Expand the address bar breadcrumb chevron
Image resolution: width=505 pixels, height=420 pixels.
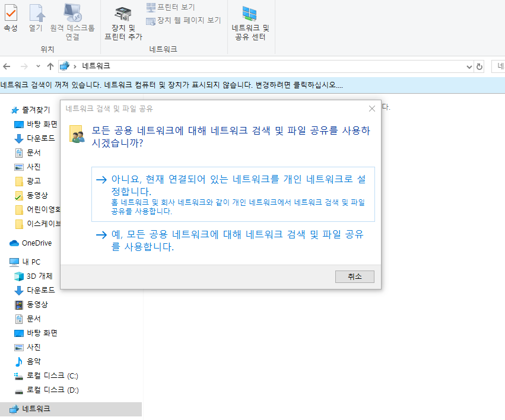pyautogui.click(x=75, y=66)
